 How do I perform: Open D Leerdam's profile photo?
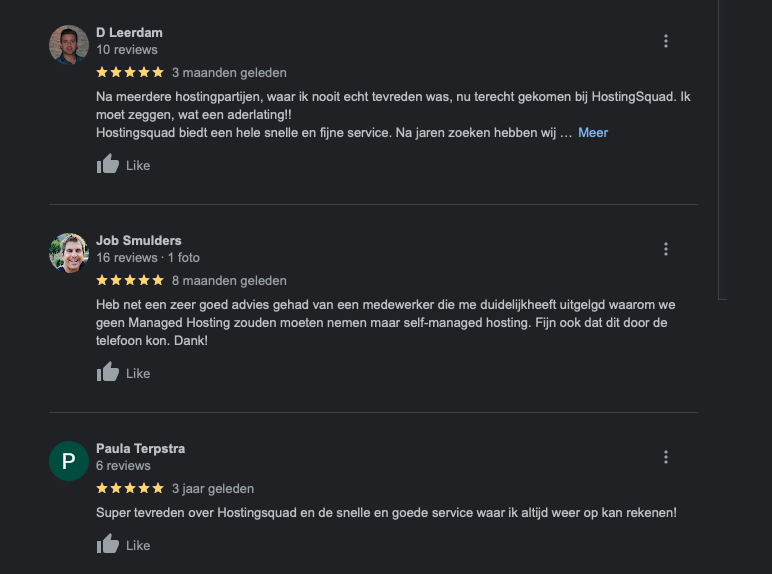click(69, 45)
